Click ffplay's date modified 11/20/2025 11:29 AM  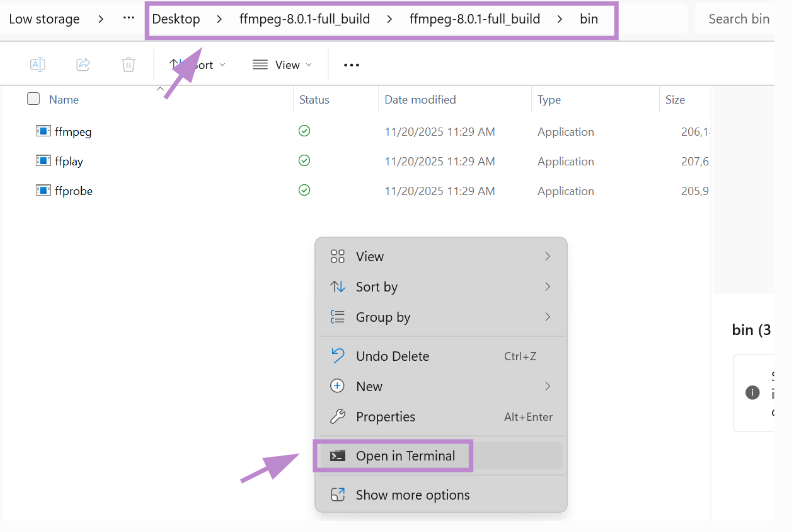tap(440, 161)
